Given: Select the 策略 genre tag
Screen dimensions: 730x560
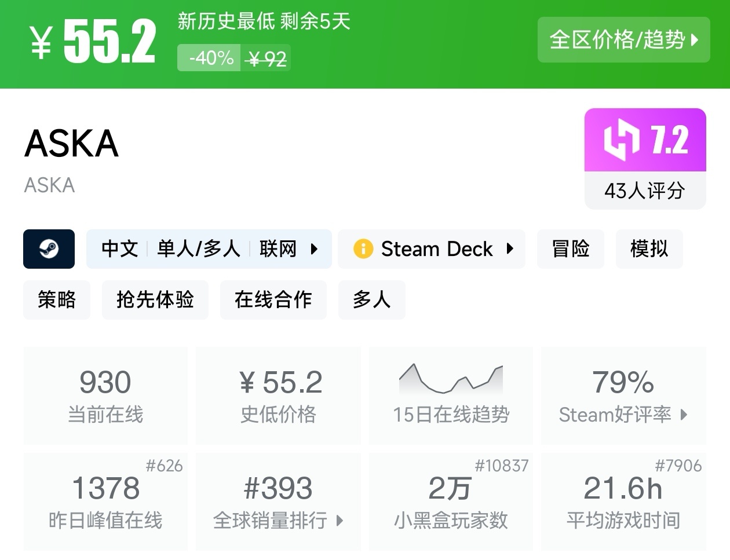Looking at the screenshot, I should tap(57, 300).
